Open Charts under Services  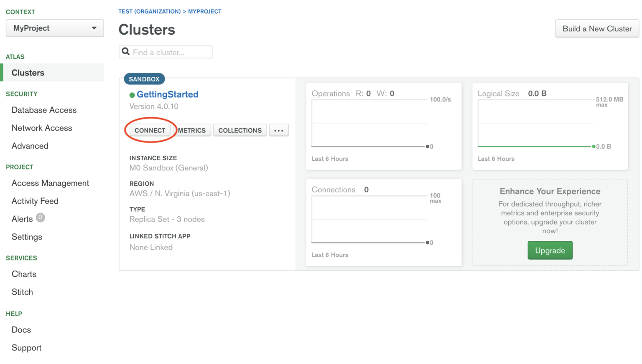coord(24,274)
